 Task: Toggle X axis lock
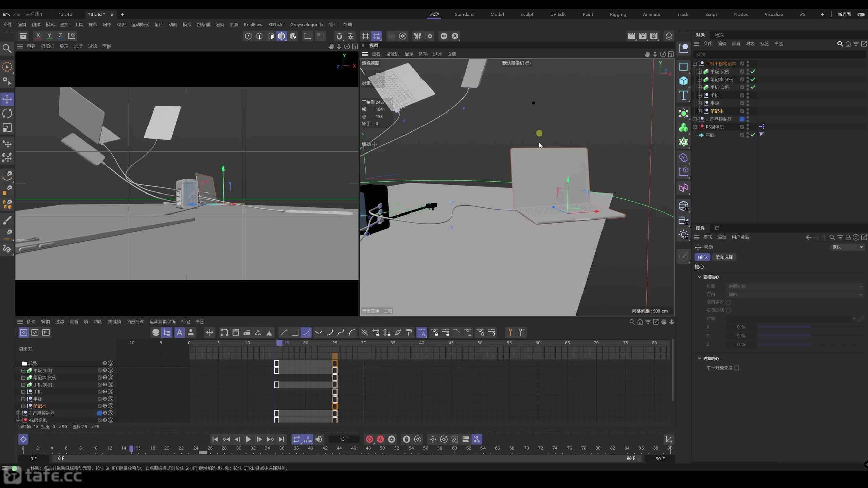[x=38, y=36]
